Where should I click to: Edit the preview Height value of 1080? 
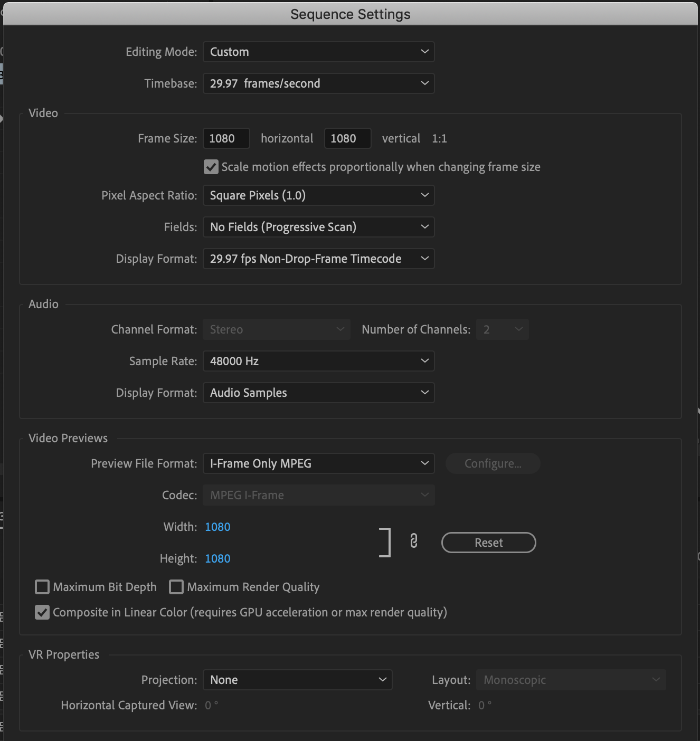coord(217,558)
